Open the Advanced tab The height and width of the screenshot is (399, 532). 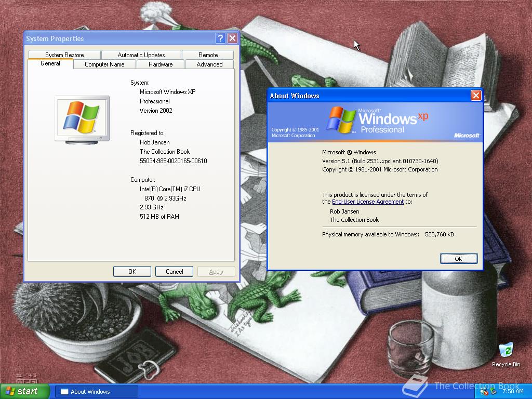[x=210, y=64]
